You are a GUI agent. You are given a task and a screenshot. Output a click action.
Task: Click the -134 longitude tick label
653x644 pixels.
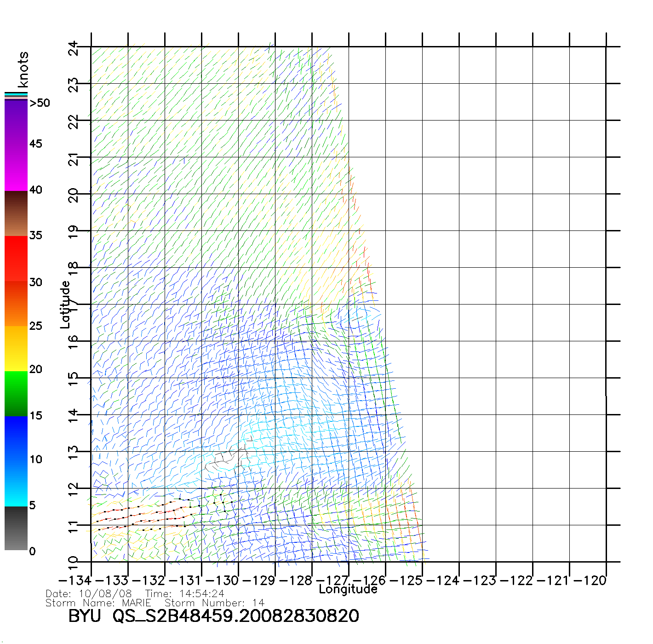[x=75, y=581]
